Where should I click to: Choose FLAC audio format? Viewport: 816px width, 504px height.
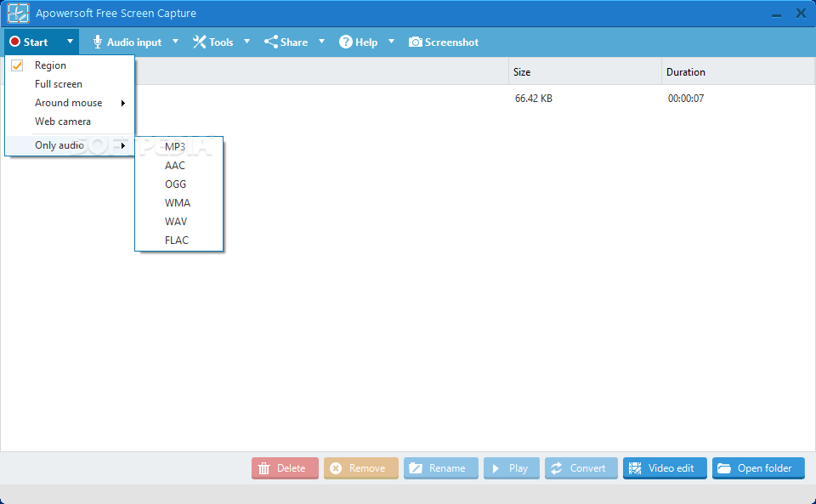point(179,241)
